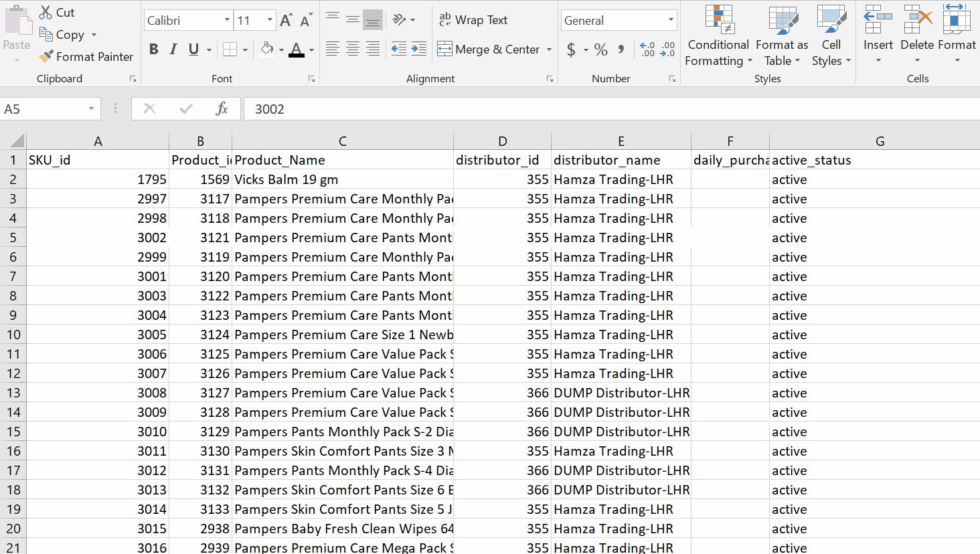The height and width of the screenshot is (554, 980).
Task: Expand the Copy options arrow
Action: pos(94,35)
